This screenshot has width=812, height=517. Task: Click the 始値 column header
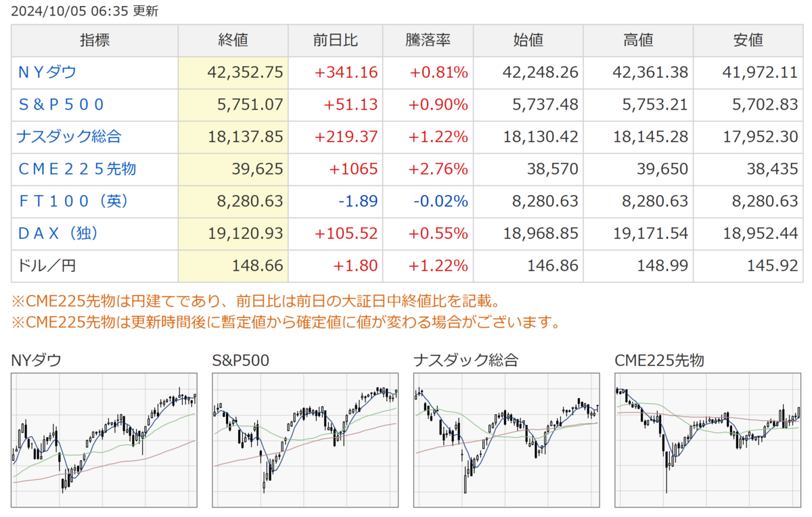point(528,41)
